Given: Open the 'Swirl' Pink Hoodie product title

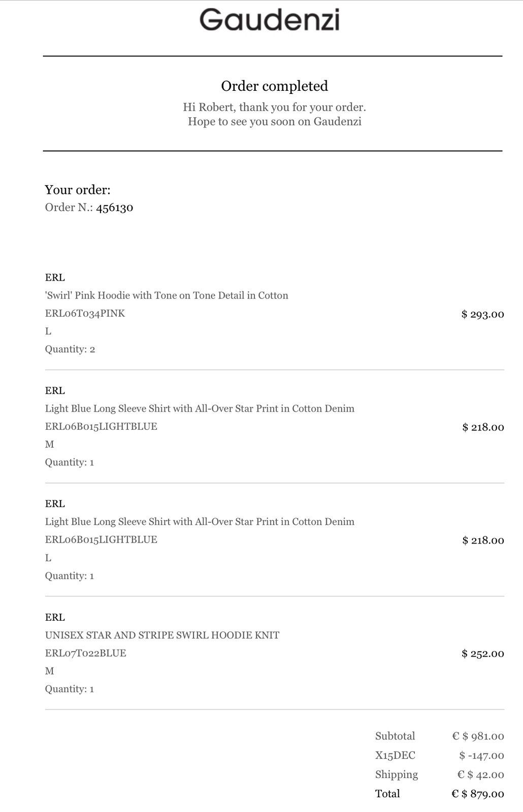Looking at the screenshot, I should coord(167,295).
